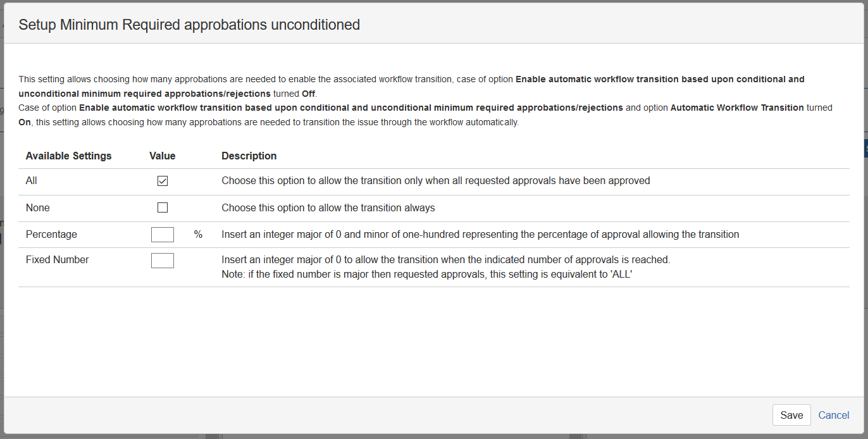Viewport: 868px width, 439px height.
Task: Select the 'Percentage' row label
Action: point(51,234)
